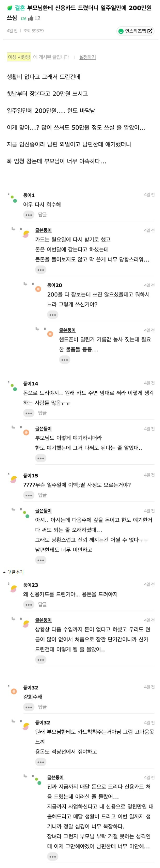Click the thumbs-up like icon in the title
The image size is (160, 868).
31,18
